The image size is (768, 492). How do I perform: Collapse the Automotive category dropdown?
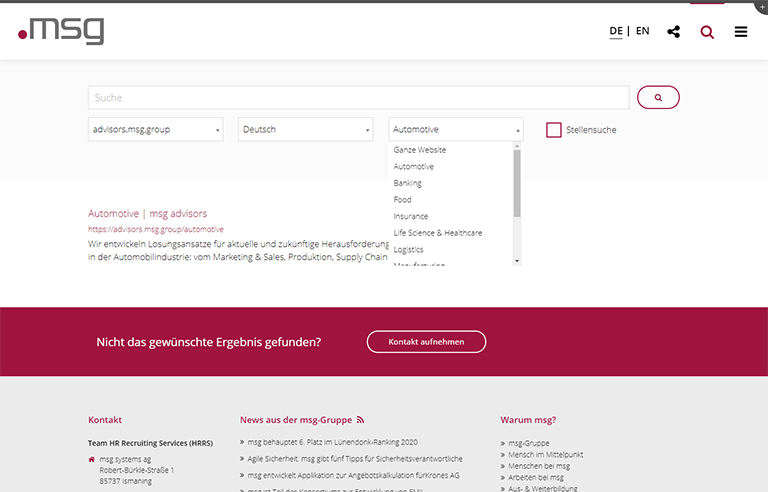click(456, 129)
